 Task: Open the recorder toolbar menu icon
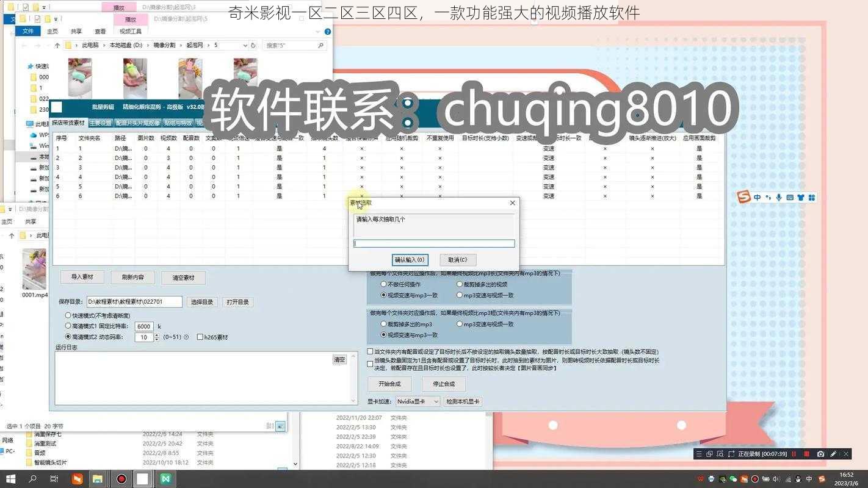pos(699,454)
